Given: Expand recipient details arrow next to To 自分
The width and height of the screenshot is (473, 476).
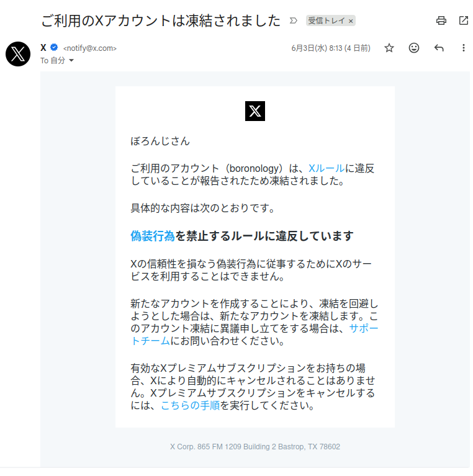Looking at the screenshot, I should (x=71, y=60).
